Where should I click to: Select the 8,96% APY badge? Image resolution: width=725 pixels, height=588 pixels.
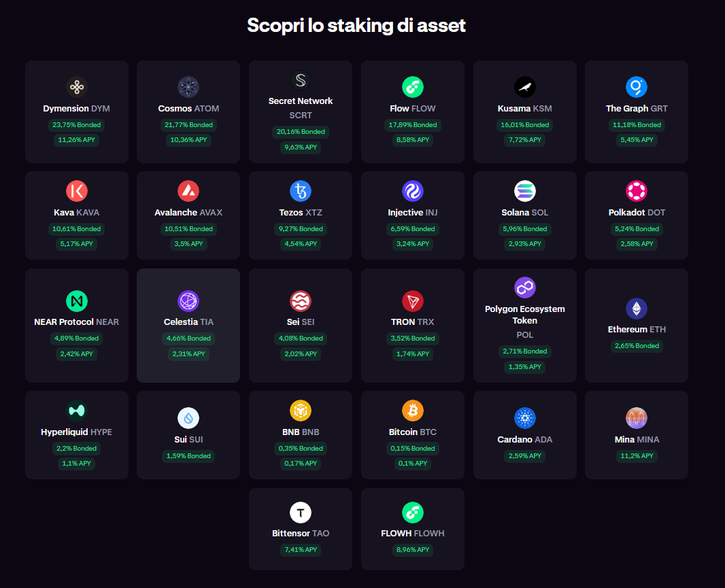(413, 550)
